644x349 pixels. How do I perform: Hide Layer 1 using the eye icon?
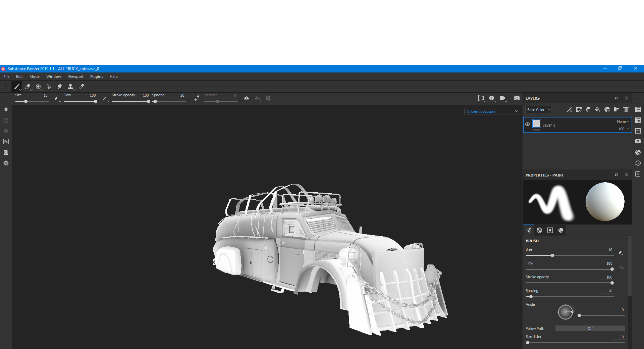coord(528,124)
